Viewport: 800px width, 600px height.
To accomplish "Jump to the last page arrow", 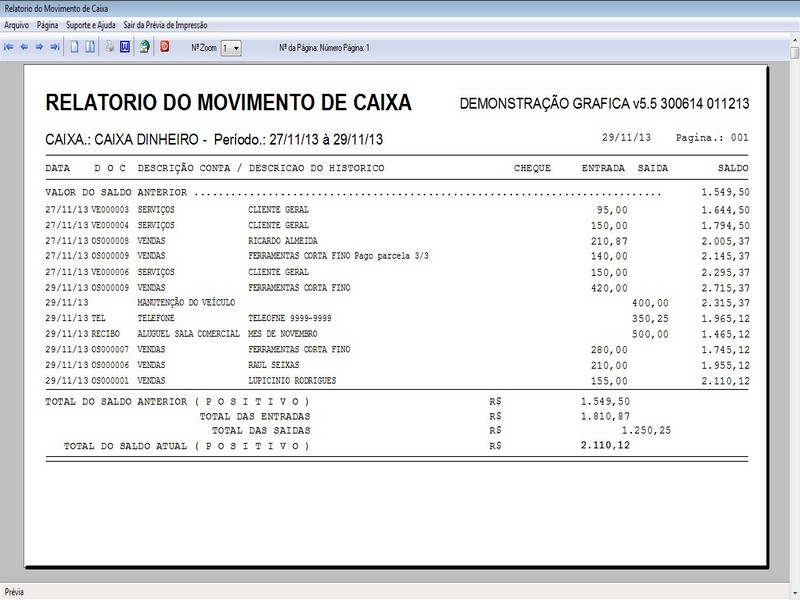I will (x=54, y=46).
